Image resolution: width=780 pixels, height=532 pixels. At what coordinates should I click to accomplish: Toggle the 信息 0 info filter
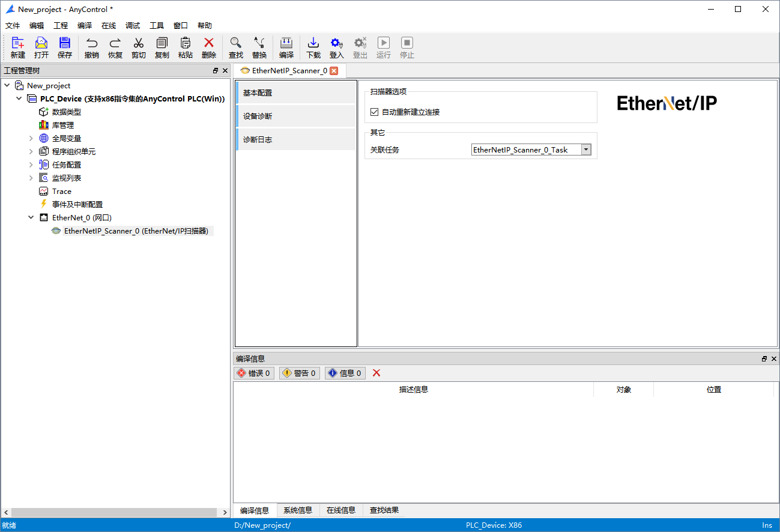(x=345, y=373)
